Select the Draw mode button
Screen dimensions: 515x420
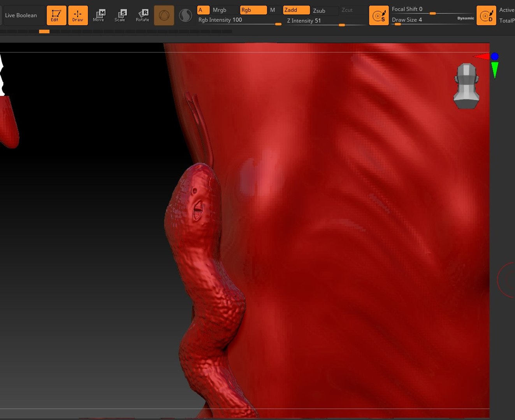[78, 15]
